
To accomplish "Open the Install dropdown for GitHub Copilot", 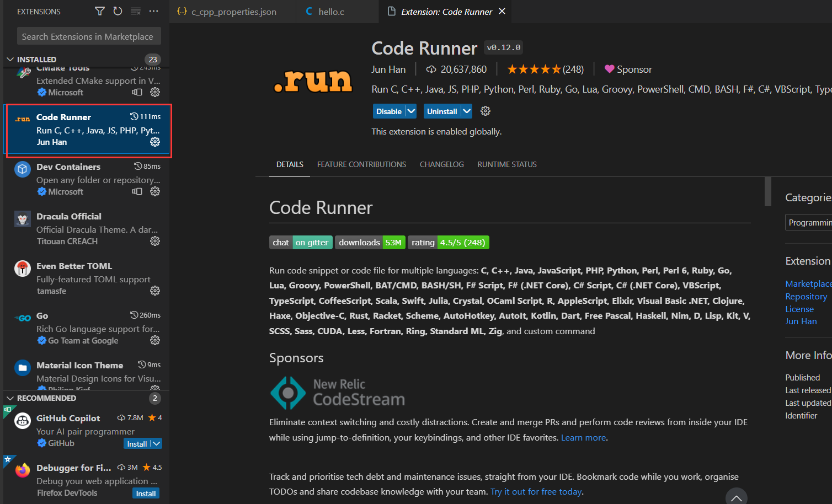I will pos(157,444).
